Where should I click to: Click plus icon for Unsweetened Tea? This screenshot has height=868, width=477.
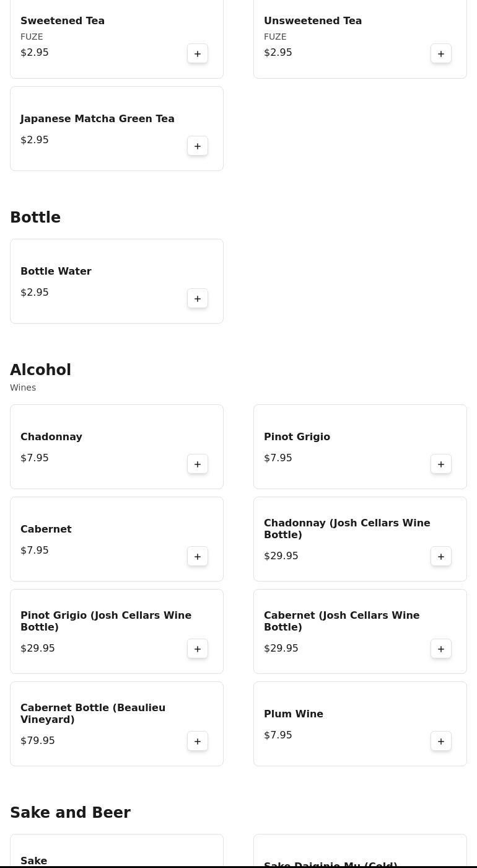click(x=441, y=54)
